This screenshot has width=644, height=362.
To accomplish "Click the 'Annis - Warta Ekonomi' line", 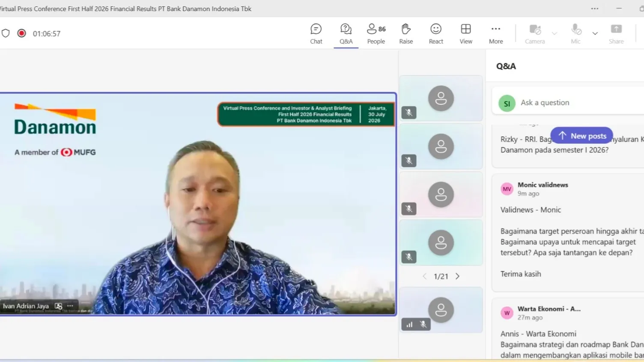I will click(538, 334).
